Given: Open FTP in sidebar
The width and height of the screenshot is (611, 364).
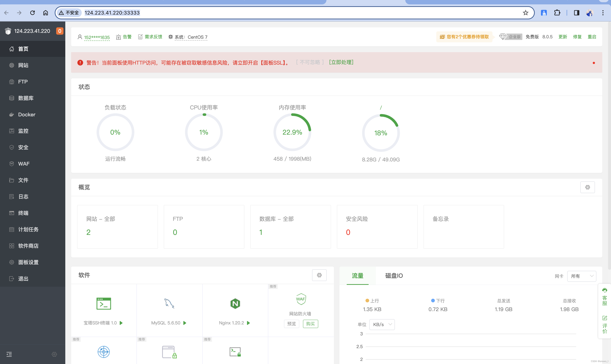Looking at the screenshot, I should coord(33,82).
